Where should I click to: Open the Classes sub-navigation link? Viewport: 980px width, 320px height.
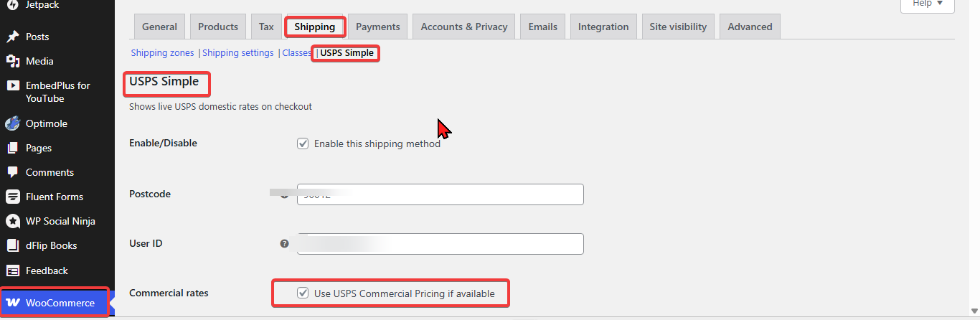click(x=296, y=53)
